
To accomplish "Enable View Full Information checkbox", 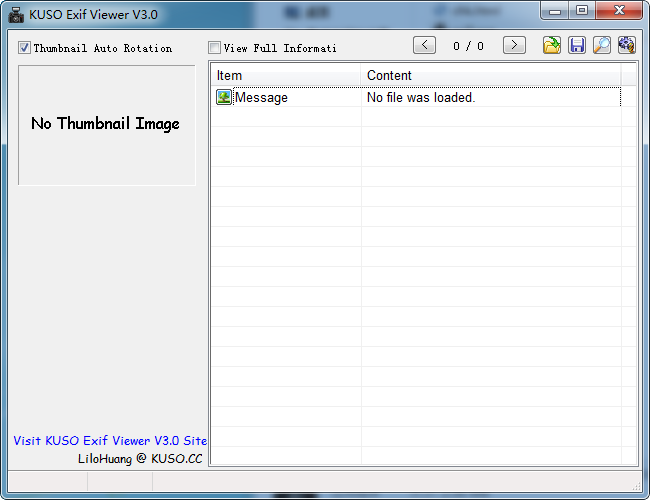I will click(214, 48).
